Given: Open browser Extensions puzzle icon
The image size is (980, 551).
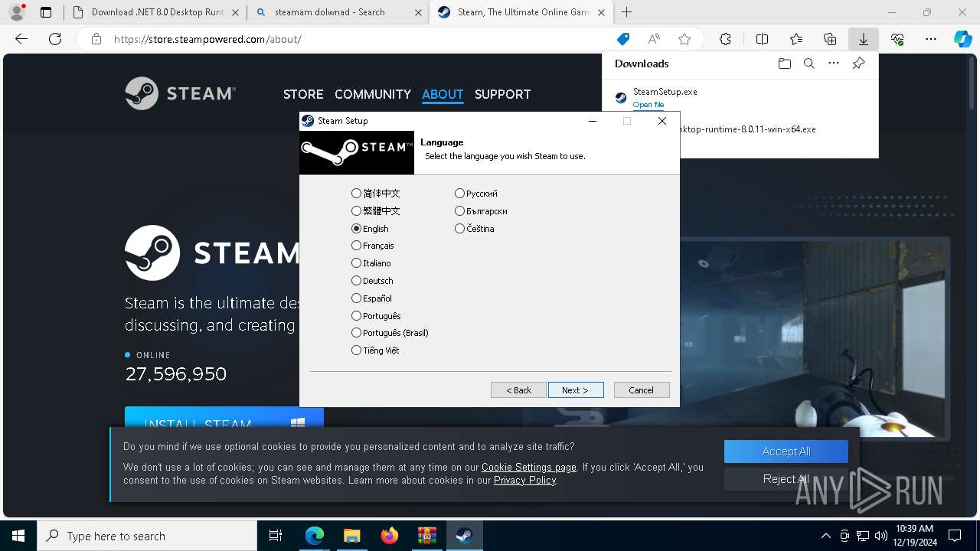Looking at the screenshot, I should pyautogui.click(x=725, y=39).
